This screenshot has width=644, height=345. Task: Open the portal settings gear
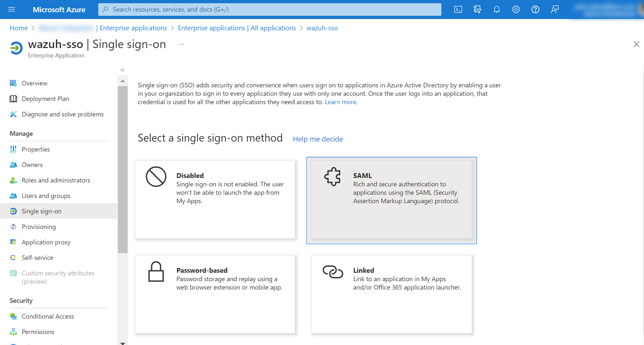click(516, 9)
